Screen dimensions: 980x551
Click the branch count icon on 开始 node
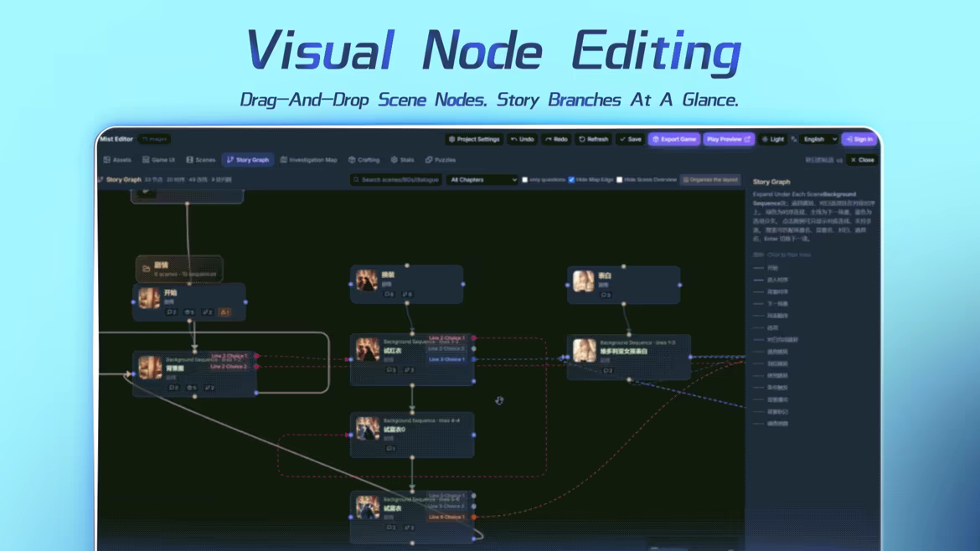208,312
